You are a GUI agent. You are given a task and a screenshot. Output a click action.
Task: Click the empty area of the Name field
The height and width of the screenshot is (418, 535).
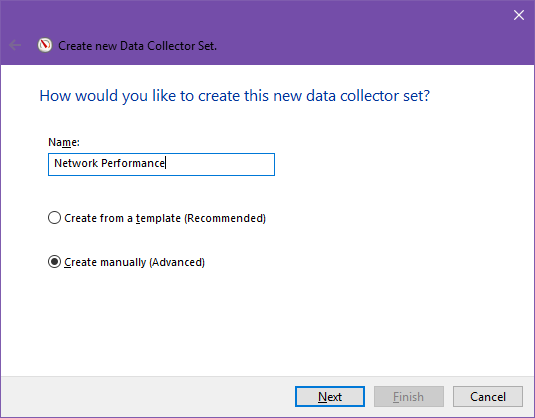pyautogui.click(x=220, y=164)
